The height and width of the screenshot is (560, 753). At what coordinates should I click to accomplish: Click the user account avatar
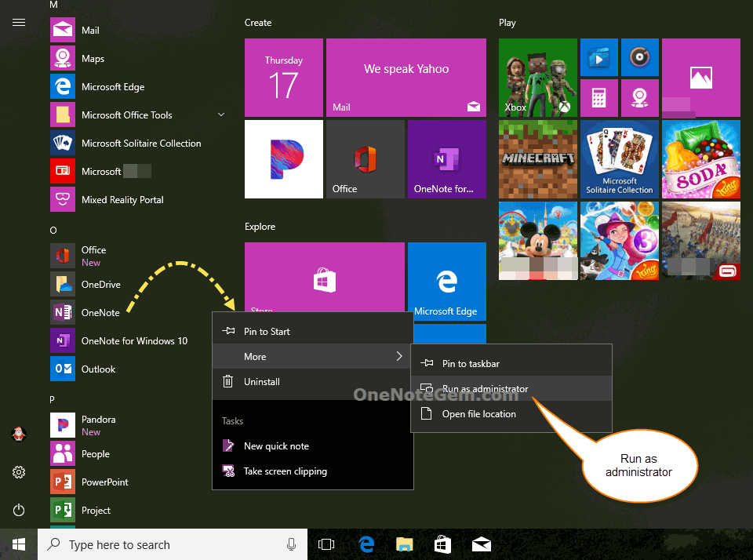pyautogui.click(x=19, y=435)
